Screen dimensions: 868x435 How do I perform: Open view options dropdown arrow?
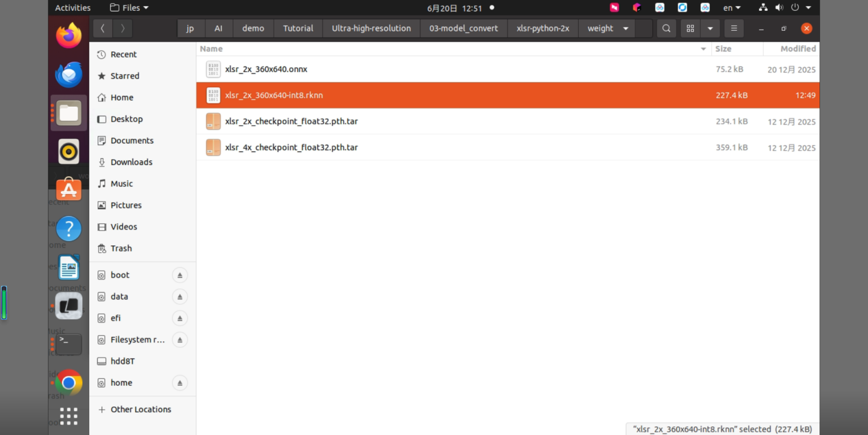[710, 29]
